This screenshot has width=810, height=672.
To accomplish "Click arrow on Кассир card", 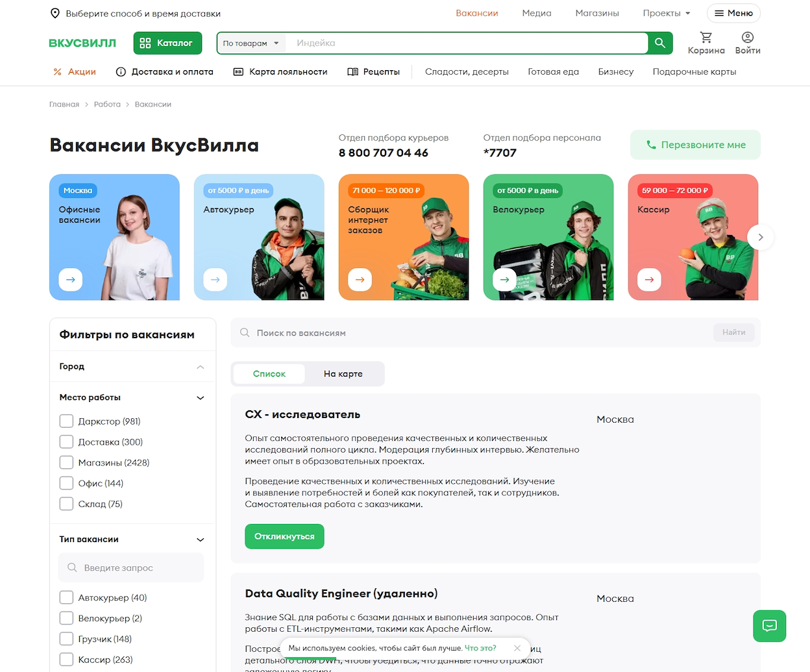I will pyautogui.click(x=650, y=280).
